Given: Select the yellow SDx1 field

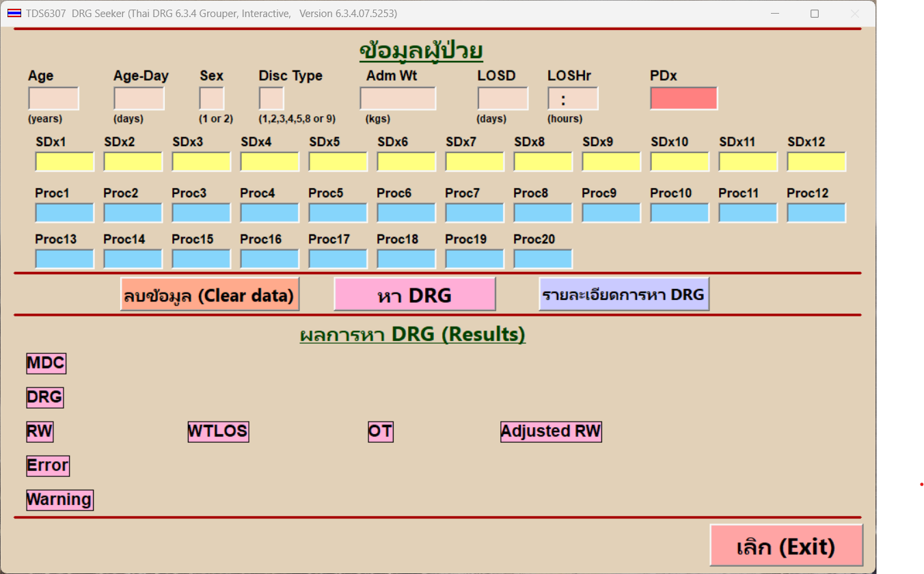Looking at the screenshot, I should point(64,162).
